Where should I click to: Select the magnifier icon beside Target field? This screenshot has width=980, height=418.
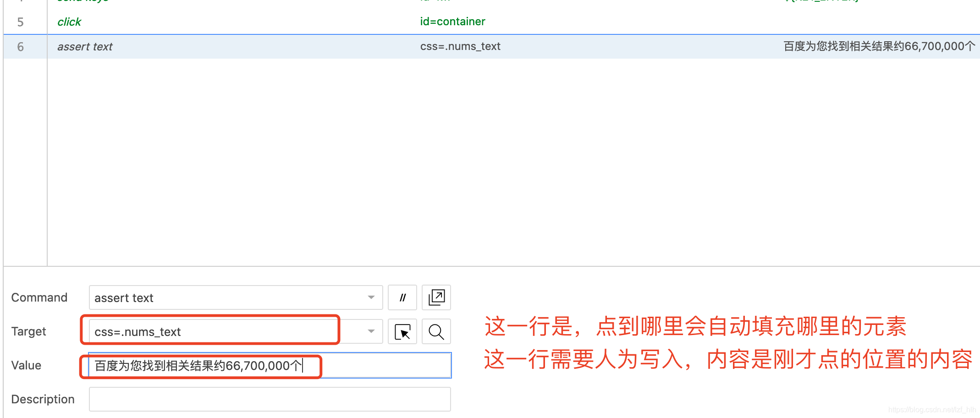pos(436,331)
